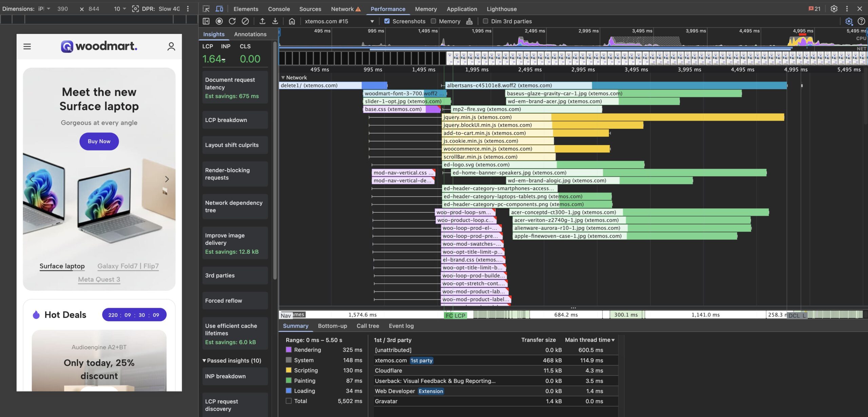The image size is (868, 417).
Task: Switch to the Annotations tab
Action: (250, 34)
